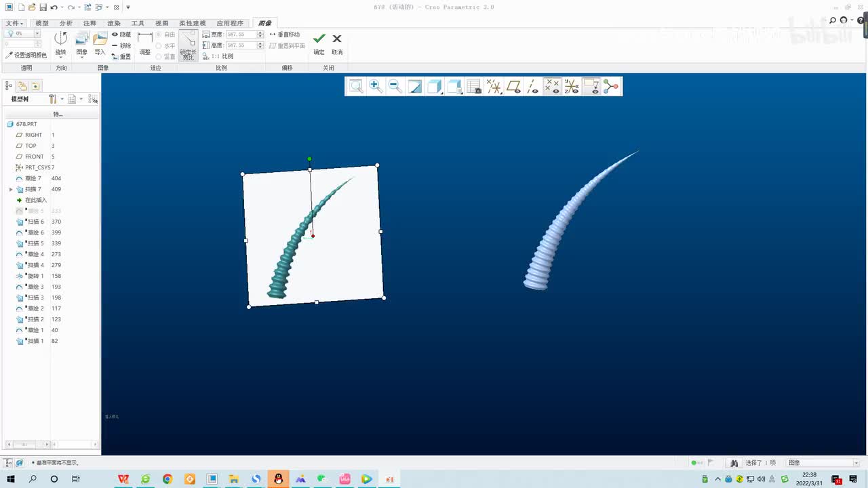Toggle datum point display icon
This screenshot has width=868, height=488.
pyautogui.click(x=553, y=86)
